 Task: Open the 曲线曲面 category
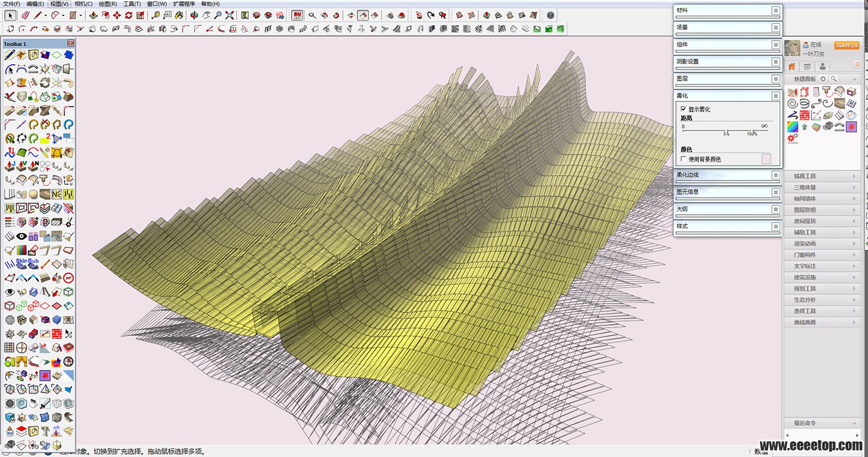click(822, 323)
